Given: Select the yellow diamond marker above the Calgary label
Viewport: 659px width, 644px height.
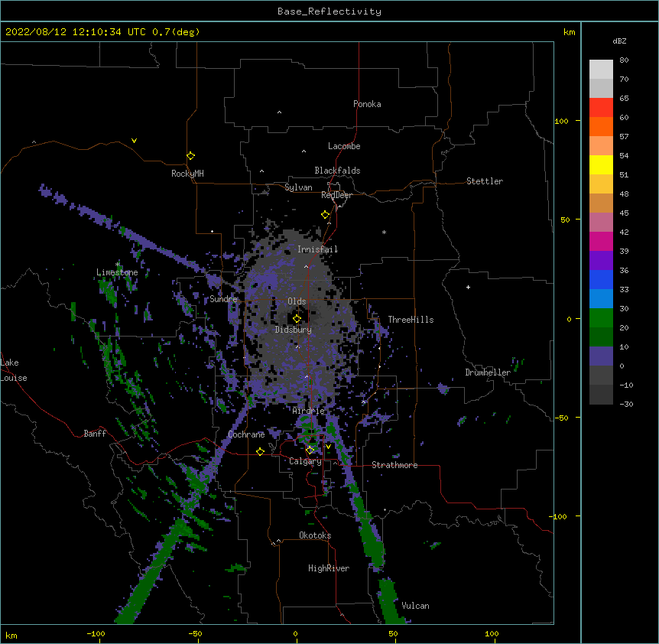Looking at the screenshot, I should pyautogui.click(x=310, y=450).
